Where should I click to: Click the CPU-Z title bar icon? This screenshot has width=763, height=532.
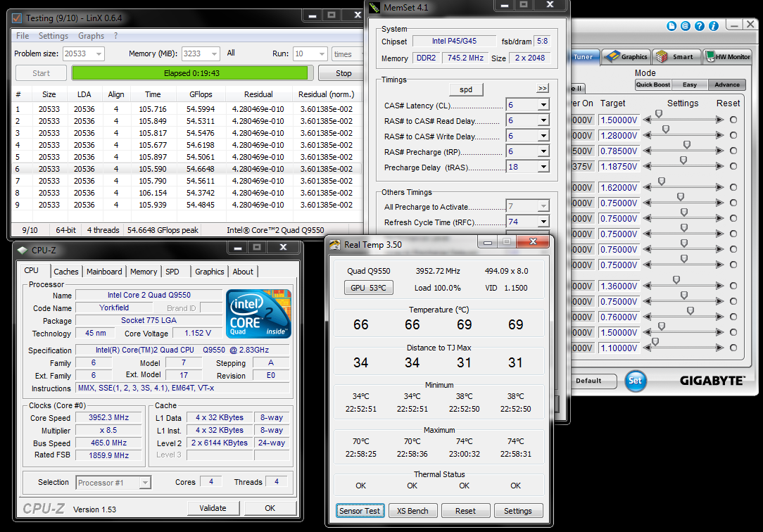click(x=23, y=251)
